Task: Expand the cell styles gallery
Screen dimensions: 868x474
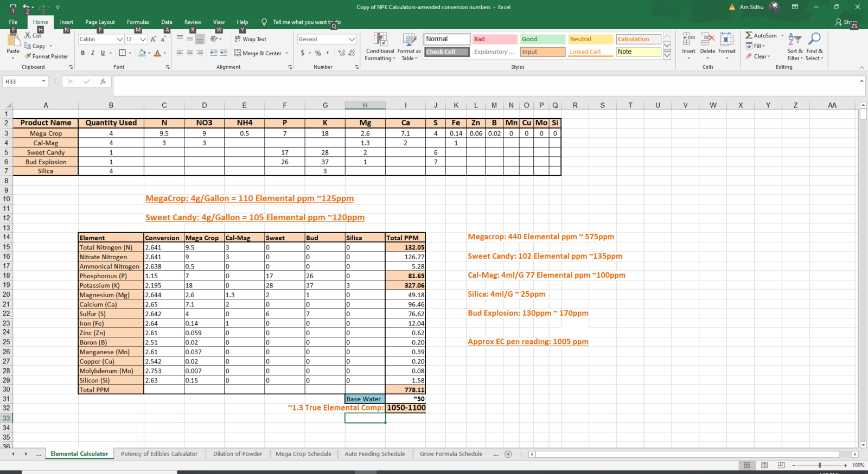Action: point(667,55)
